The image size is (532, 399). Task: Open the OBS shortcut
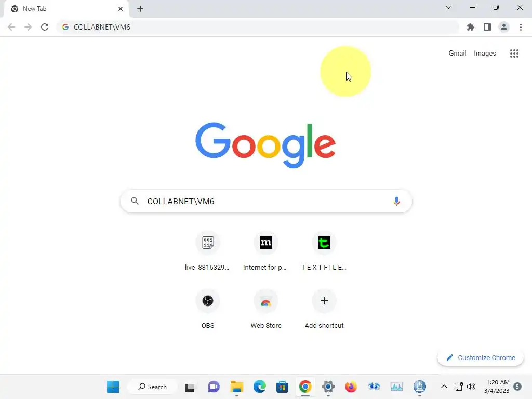point(208,310)
